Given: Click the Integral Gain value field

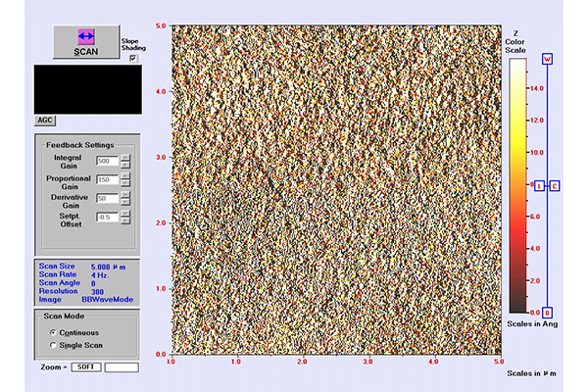Looking at the screenshot, I should [x=107, y=161].
